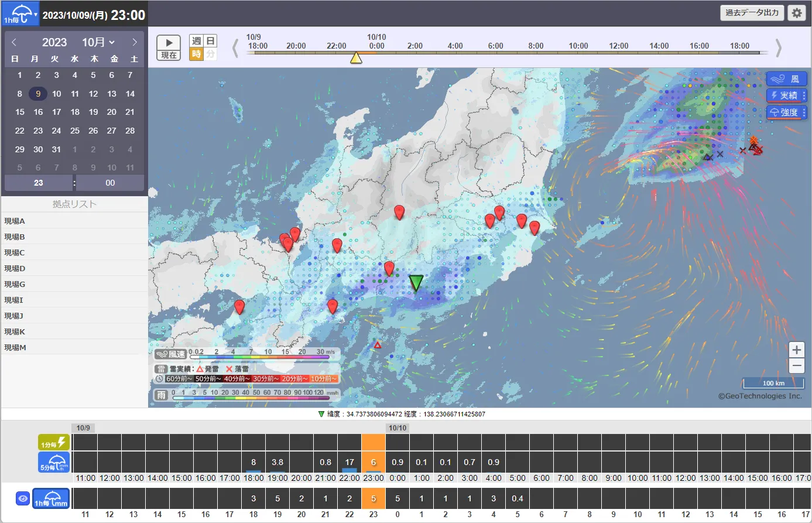Go to next month in calendar
This screenshot has width=812, height=523.
click(x=135, y=42)
